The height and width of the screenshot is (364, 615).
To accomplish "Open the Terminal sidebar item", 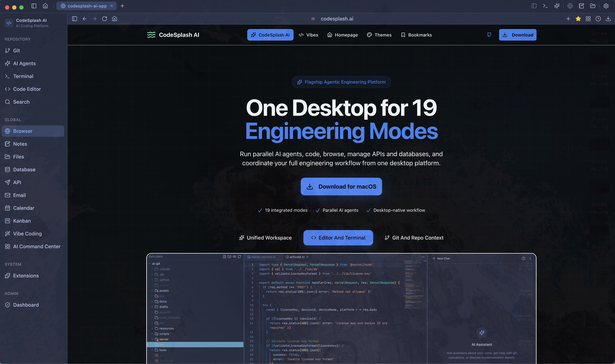I will 23,76.
